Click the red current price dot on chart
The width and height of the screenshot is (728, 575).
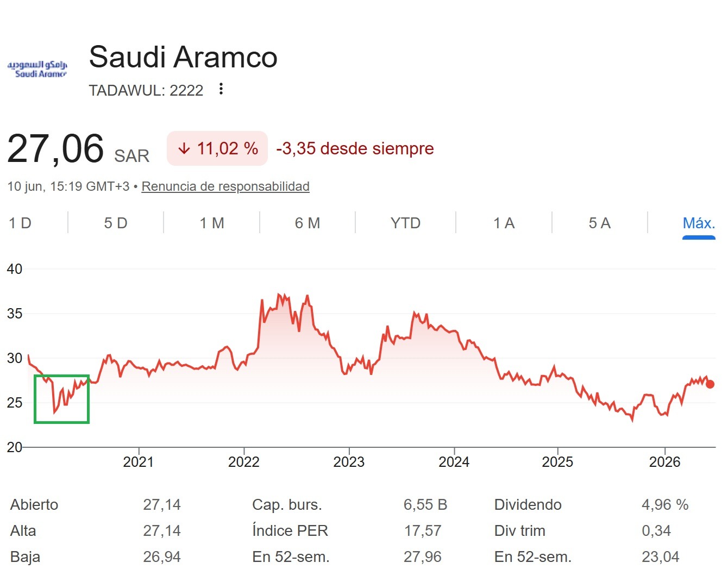pyautogui.click(x=710, y=384)
